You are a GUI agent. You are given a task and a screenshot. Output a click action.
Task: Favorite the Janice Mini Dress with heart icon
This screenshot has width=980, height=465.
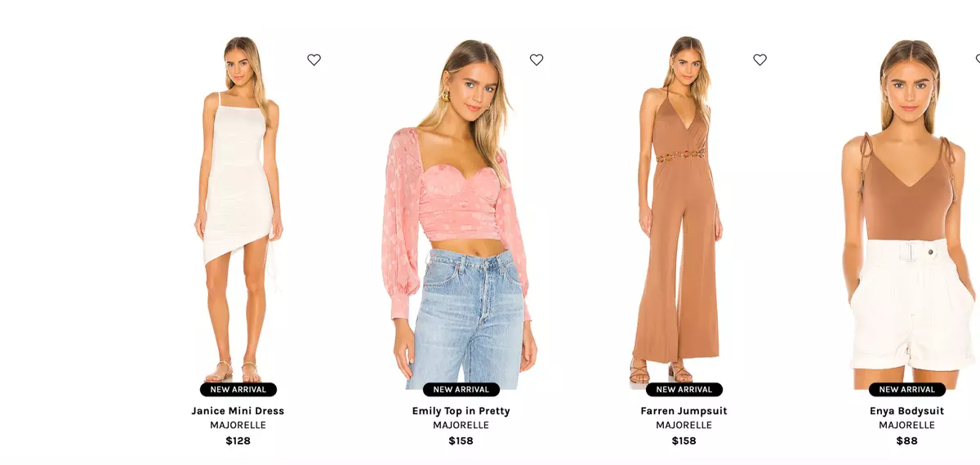click(314, 60)
